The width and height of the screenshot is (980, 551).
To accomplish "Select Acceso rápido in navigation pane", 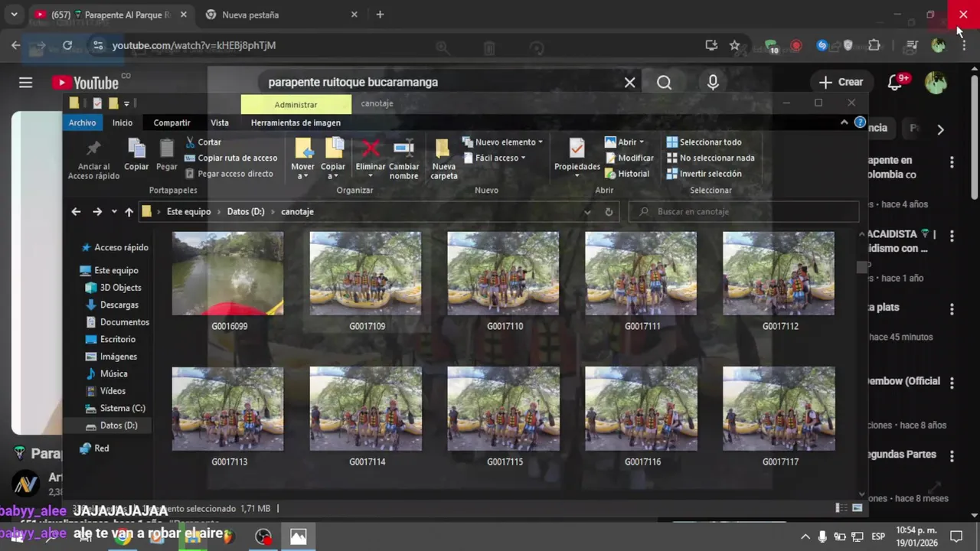I will click(115, 247).
